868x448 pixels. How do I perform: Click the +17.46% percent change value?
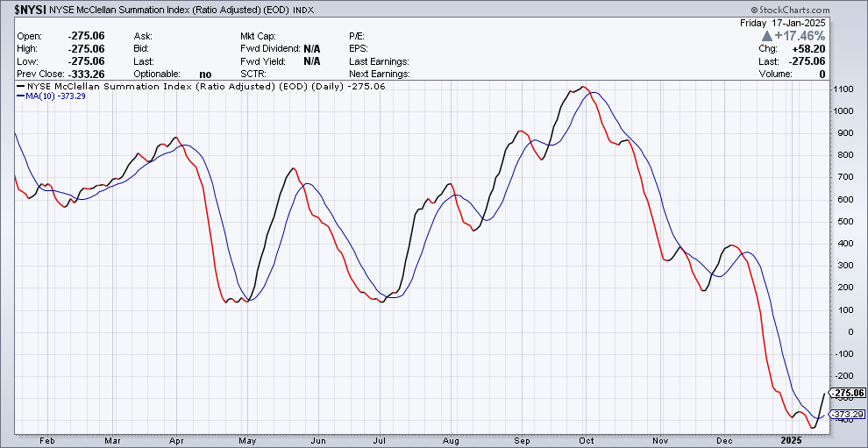(800, 36)
